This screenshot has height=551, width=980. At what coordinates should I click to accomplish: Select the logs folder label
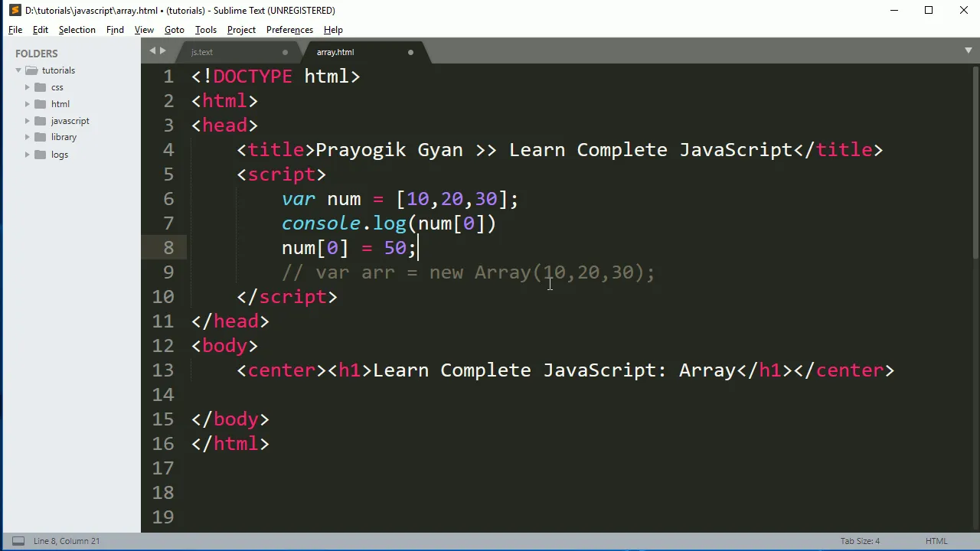pyautogui.click(x=60, y=155)
